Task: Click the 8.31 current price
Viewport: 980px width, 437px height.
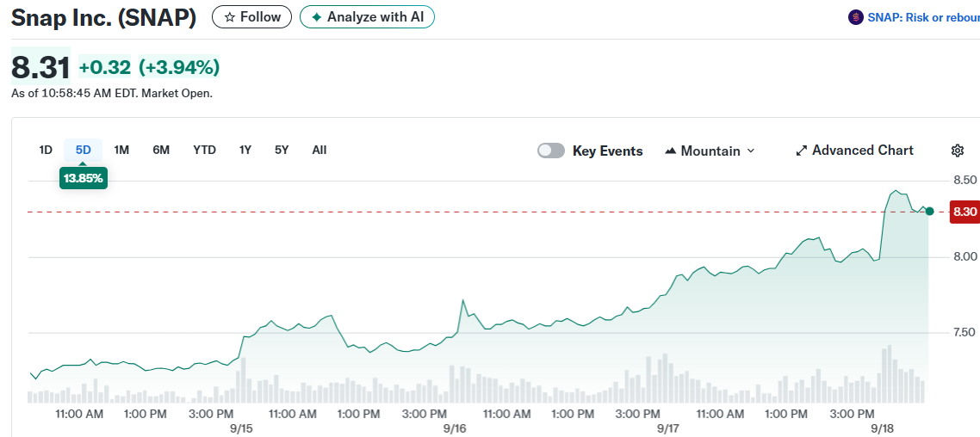Action: (x=40, y=67)
